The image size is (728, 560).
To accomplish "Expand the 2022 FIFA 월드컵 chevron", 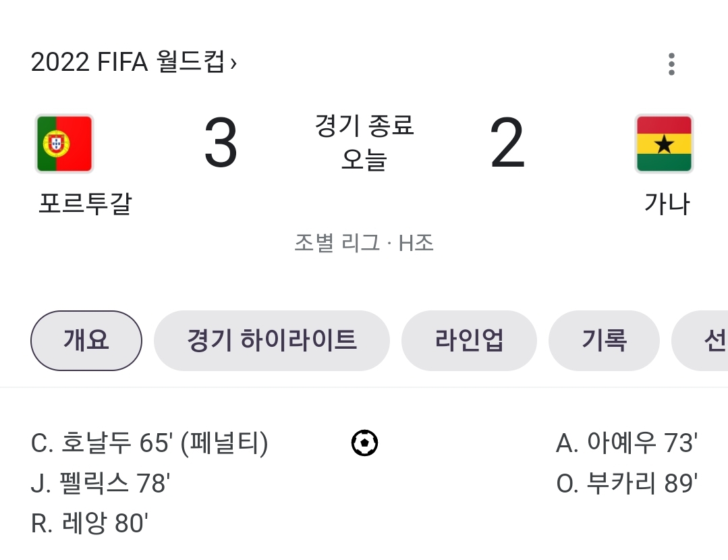I will (233, 63).
